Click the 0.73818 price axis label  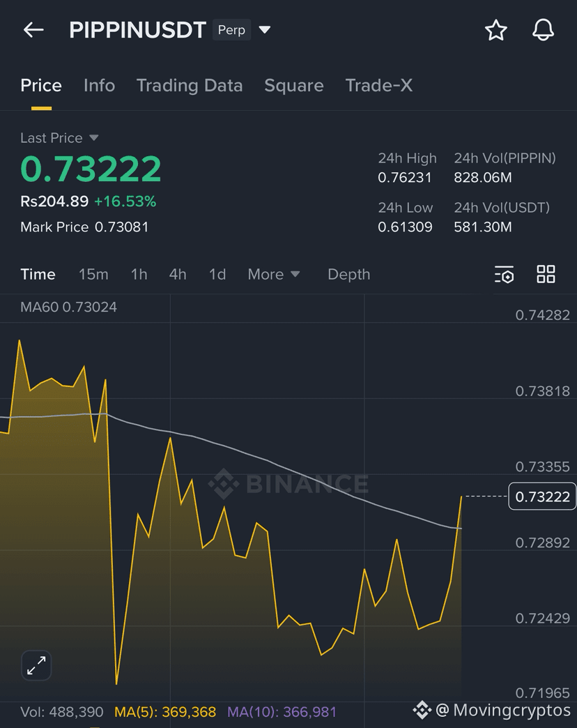[542, 391]
